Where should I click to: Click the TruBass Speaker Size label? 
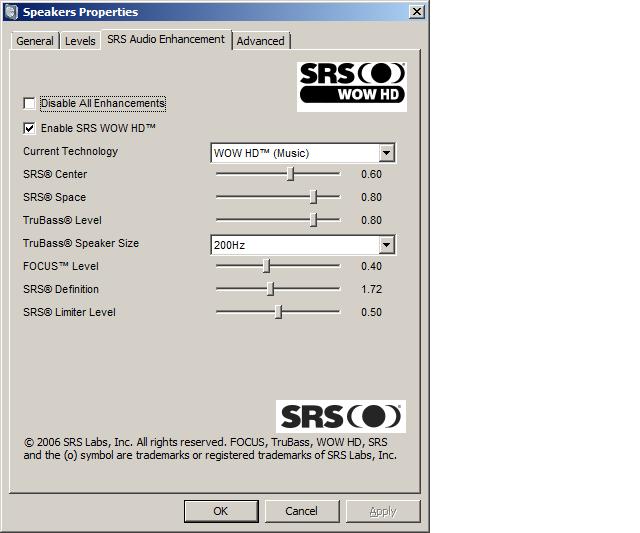coord(81,243)
